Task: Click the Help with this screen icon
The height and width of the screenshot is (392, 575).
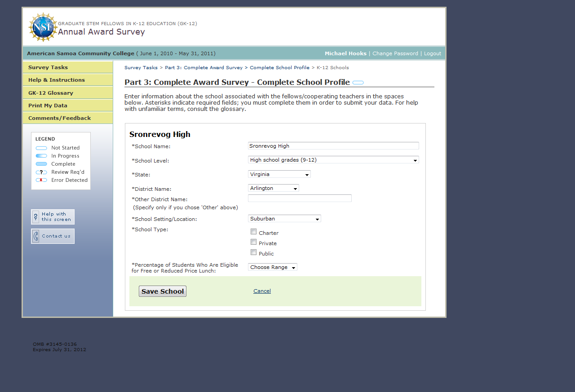Action: [36, 217]
